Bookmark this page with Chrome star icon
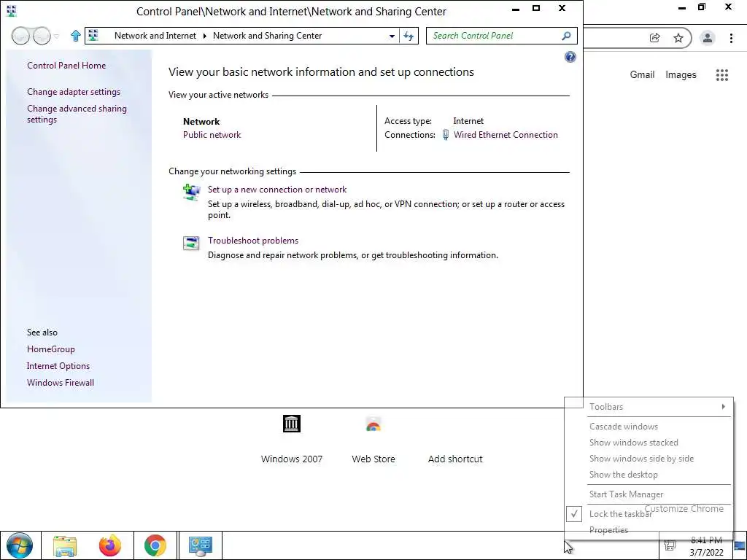 678,38
